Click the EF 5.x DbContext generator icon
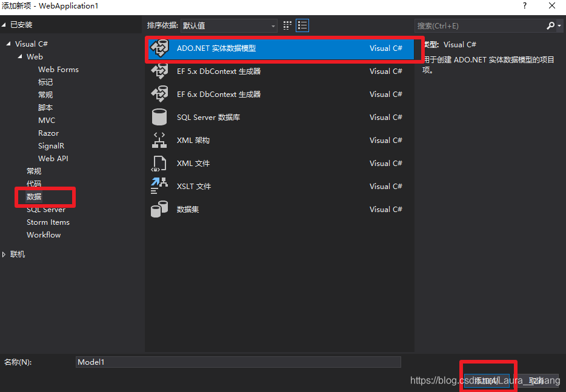The image size is (566, 392). click(159, 71)
